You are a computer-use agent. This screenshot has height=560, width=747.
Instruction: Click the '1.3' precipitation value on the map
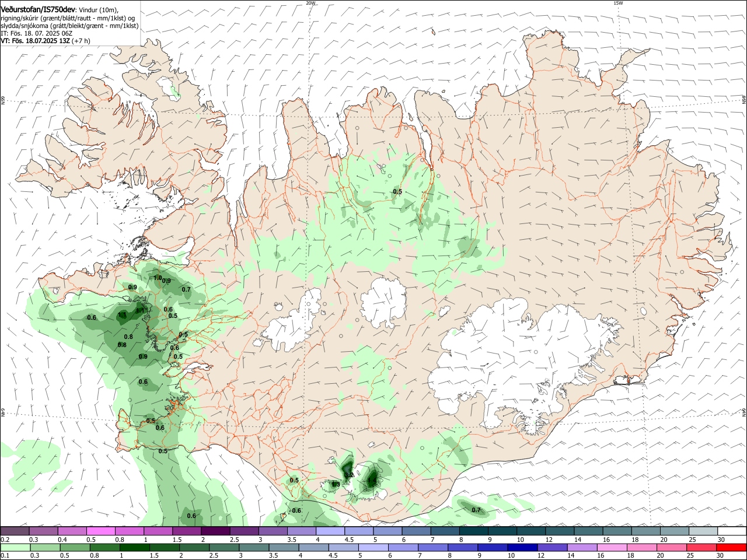(x=336, y=484)
